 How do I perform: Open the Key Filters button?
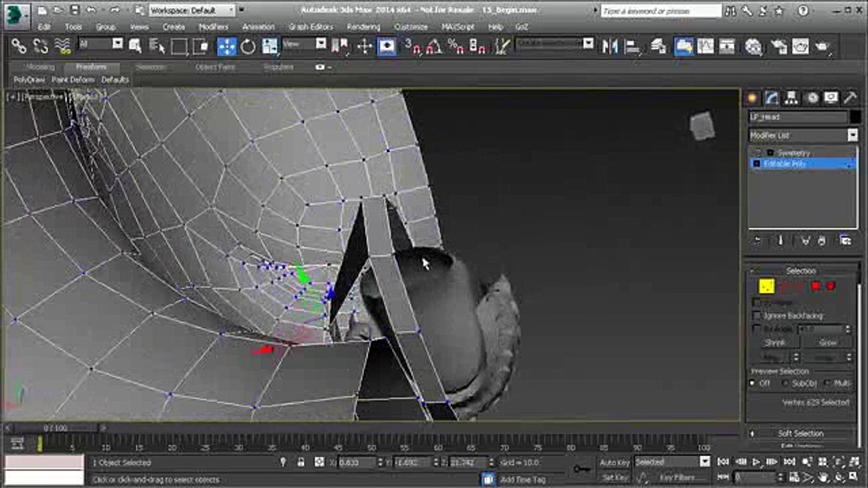[677, 477]
